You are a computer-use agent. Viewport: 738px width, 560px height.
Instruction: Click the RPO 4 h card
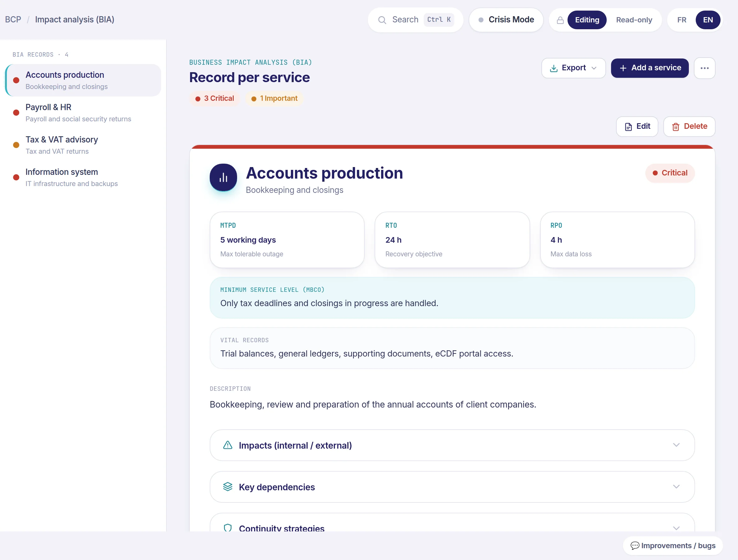617,240
